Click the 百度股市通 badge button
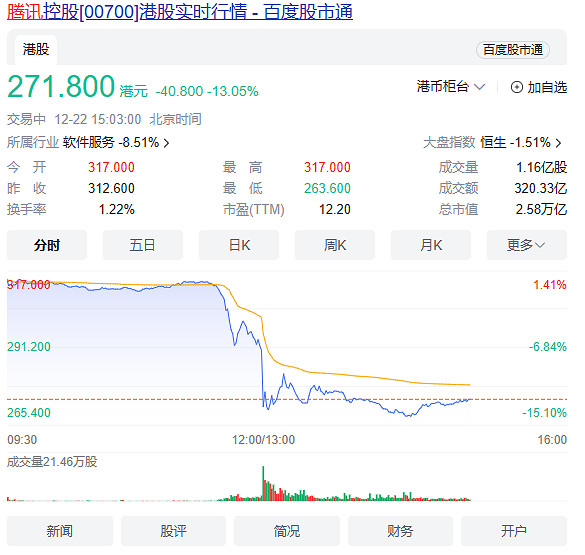The width and height of the screenshot is (585, 555). click(x=513, y=50)
